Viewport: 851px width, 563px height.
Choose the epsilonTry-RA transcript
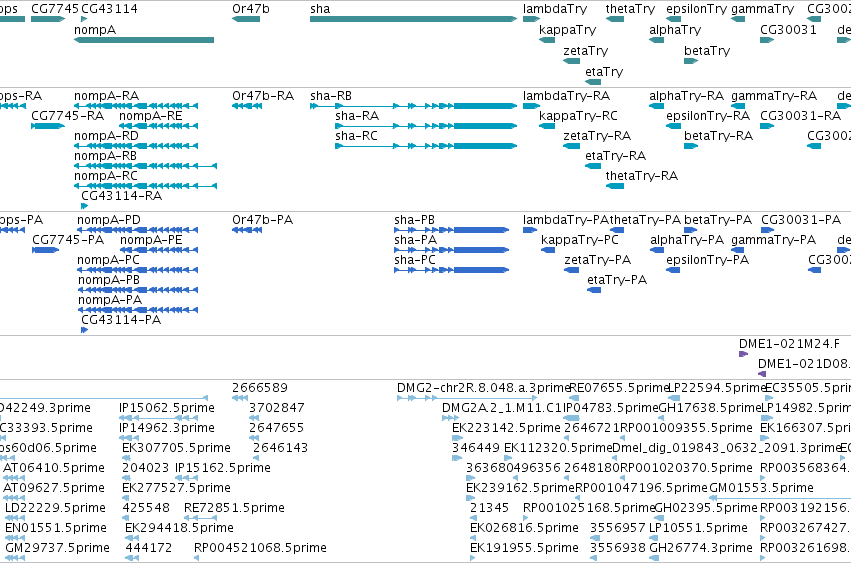pyautogui.click(x=674, y=126)
